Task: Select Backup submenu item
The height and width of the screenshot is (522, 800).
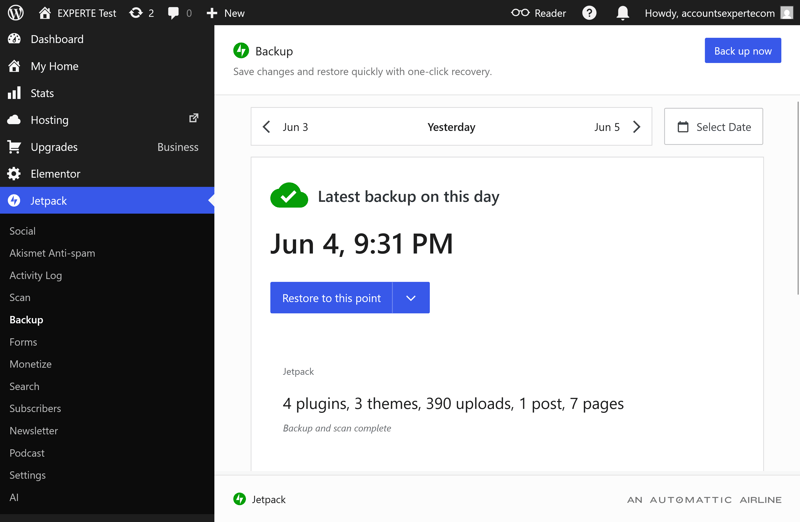Action: coord(26,319)
